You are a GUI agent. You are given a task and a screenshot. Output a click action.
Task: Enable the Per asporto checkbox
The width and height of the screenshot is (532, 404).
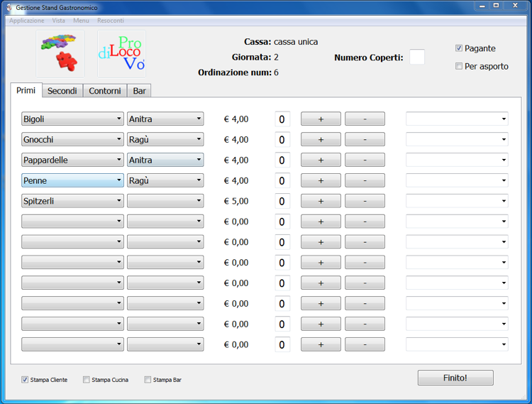[459, 66]
